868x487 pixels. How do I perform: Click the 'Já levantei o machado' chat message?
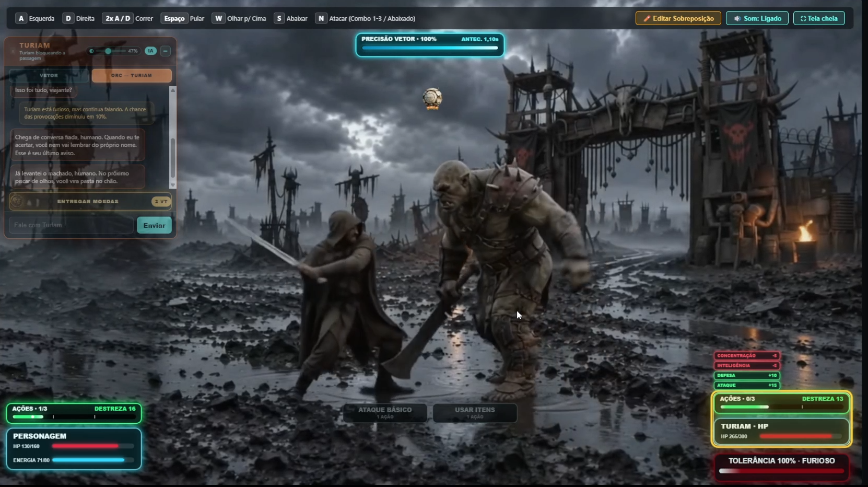(77, 177)
